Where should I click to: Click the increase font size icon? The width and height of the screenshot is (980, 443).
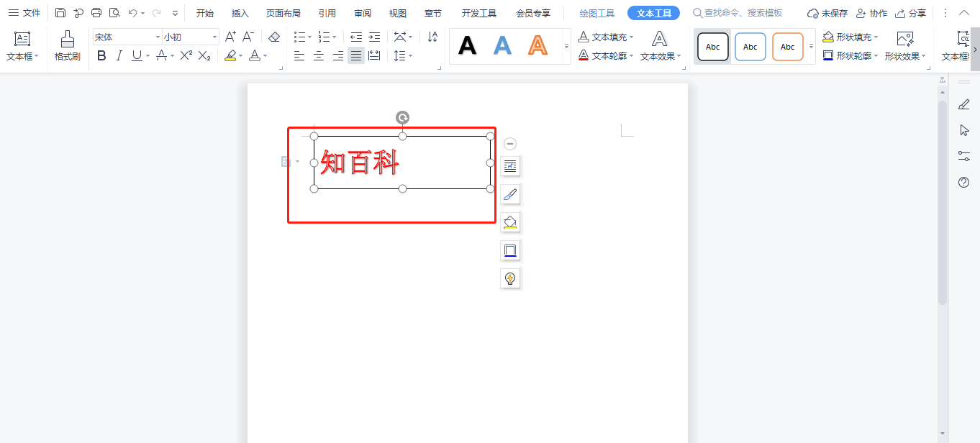click(x=230, y=37)
